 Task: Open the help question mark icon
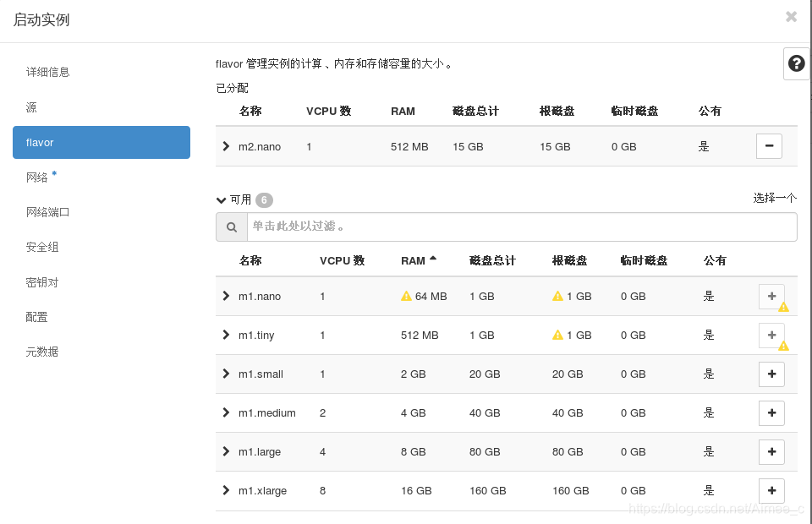(x=796, y=63)
